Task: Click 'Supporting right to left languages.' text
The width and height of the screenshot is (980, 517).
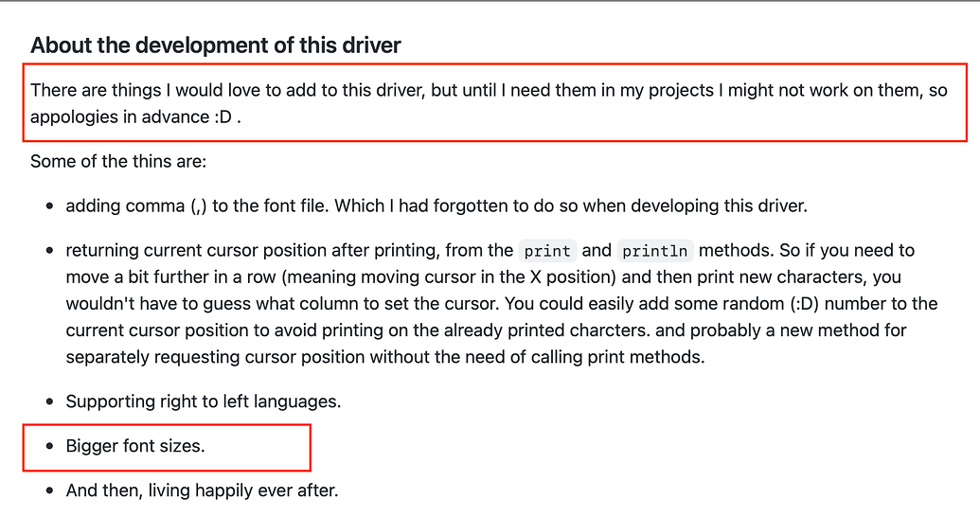Action: coord(204,401)
